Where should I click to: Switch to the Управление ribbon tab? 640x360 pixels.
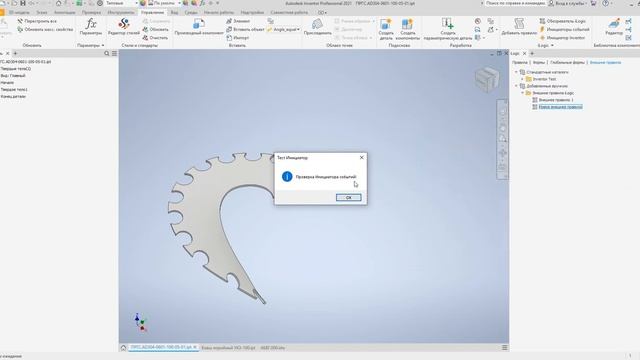152,13
